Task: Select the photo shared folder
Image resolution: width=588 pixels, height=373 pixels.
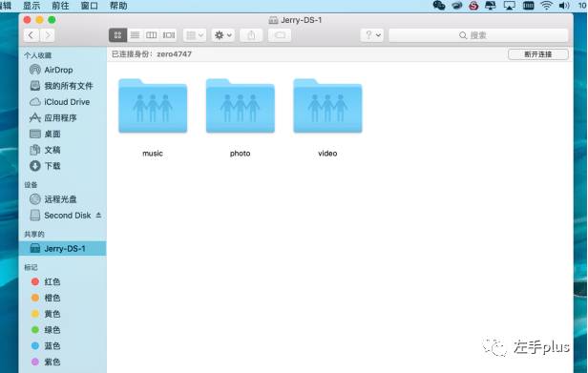Action: pos(240,106)
